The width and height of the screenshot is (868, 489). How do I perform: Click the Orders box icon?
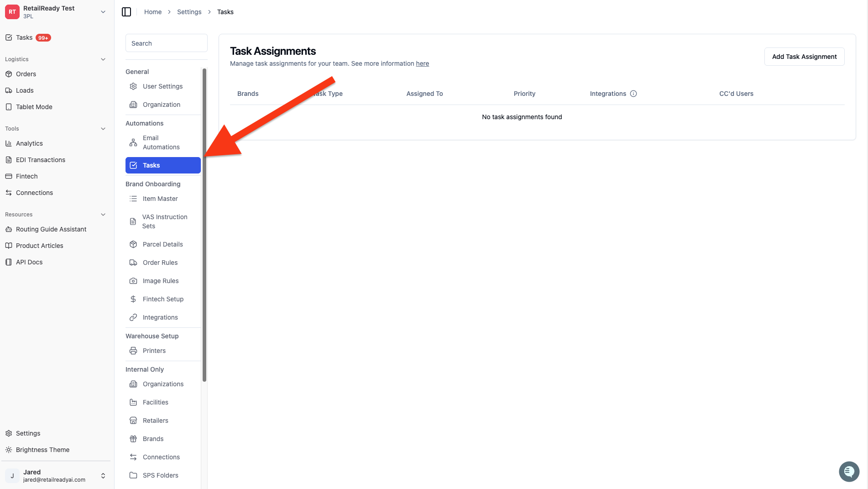[x=9, y=74]
